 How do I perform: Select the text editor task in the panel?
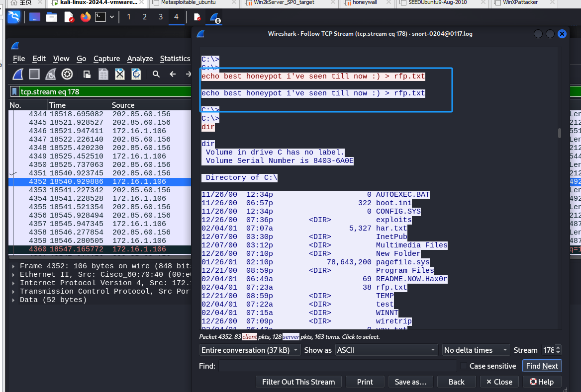point(197,17)
